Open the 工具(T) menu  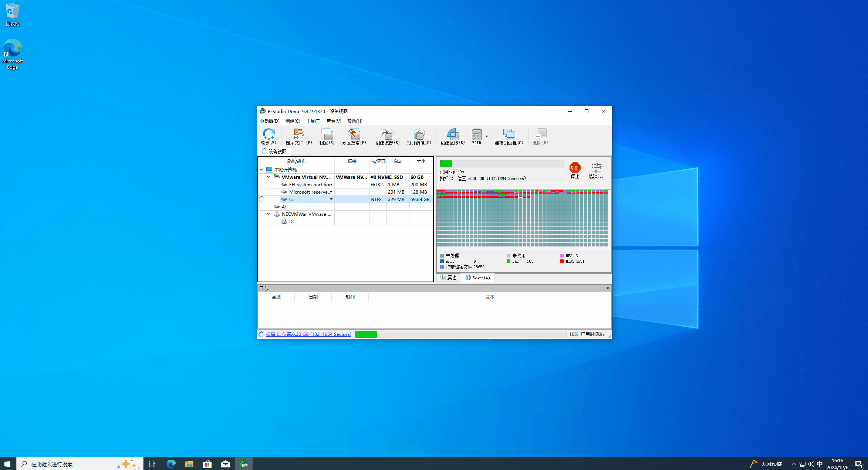click(x=313, y=121)
